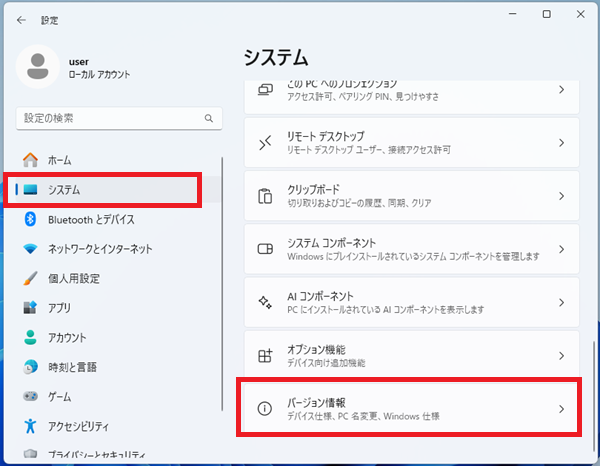Click the アプリ icon in sidebar
This screenshot has width=600, height=466.
30,308
